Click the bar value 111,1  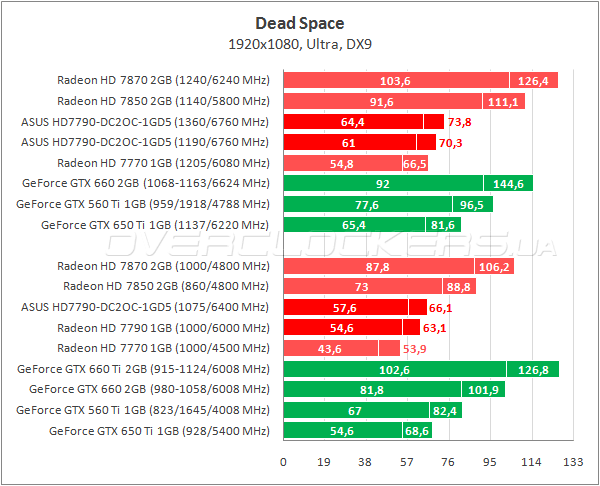pos(503,102)
